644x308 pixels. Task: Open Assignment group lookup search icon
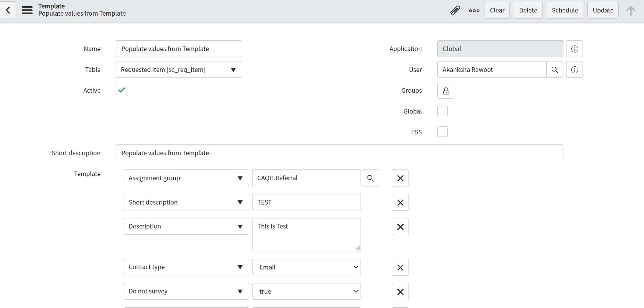tap(371, 178)
